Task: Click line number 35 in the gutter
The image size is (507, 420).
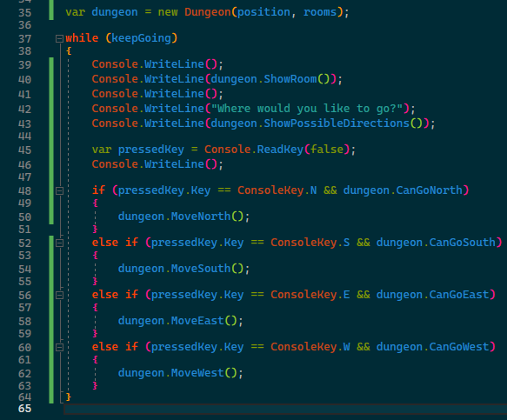Action: (x=25, y=13)
